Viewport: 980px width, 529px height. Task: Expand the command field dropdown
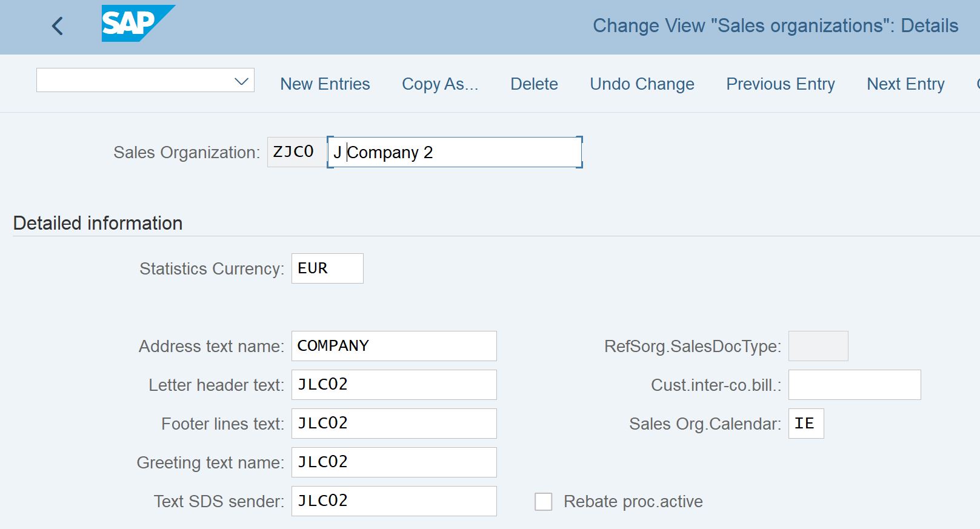click(241, 81)
